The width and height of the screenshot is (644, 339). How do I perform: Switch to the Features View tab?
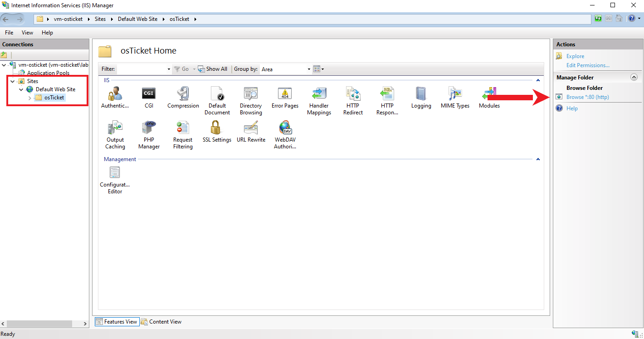[x=117, y=321]
